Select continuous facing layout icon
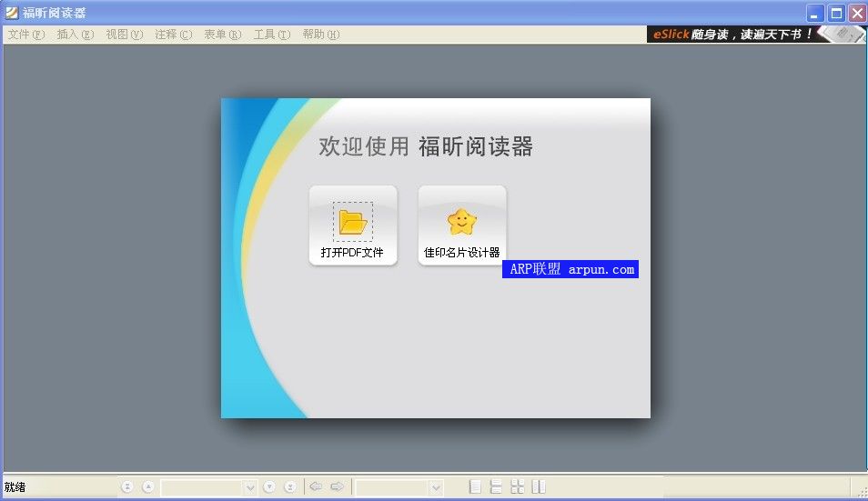Screen dimensions: 868x501 pyautogui.click(x=517, y=486)
